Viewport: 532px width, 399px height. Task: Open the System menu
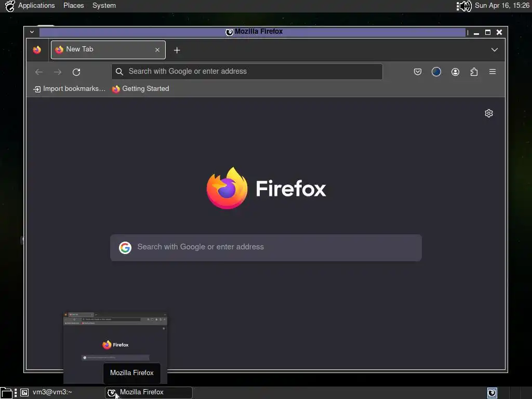click(x=104, y=6)
